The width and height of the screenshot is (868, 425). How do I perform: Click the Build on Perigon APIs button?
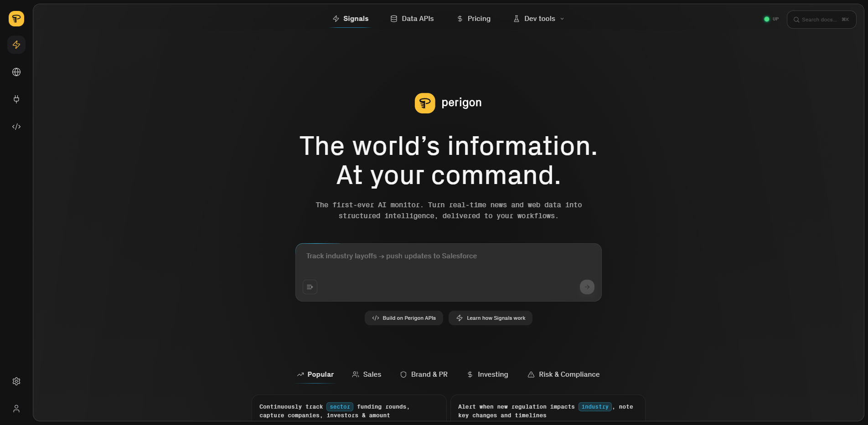coord(404,318)
